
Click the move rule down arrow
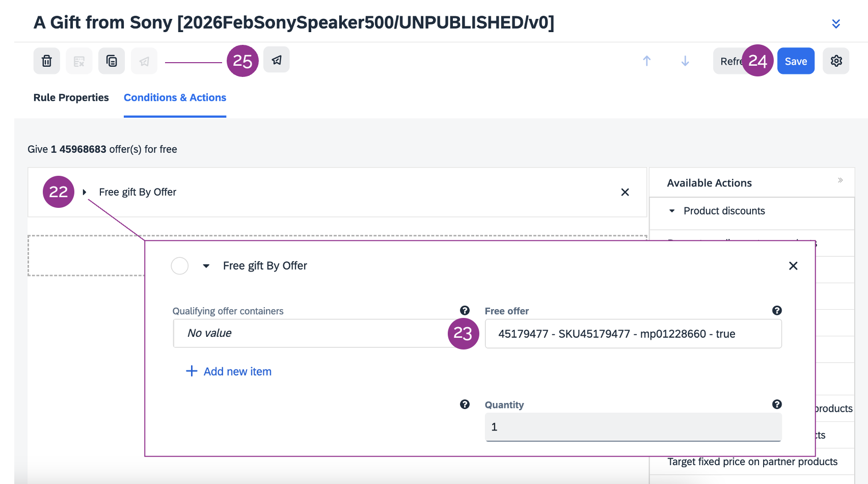pyautogui.click(x=685, y=61)
